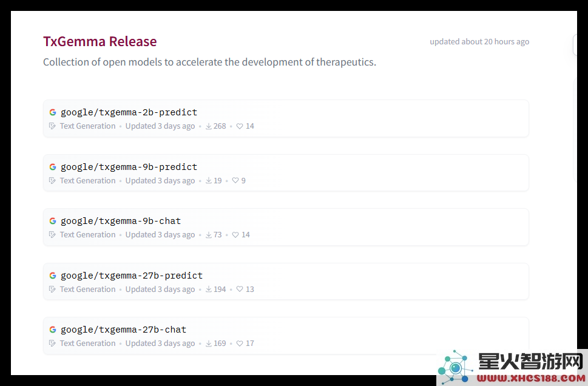Click 'updated about 20 hours ago' text
588x386 pixels.
tap(479, 42)
